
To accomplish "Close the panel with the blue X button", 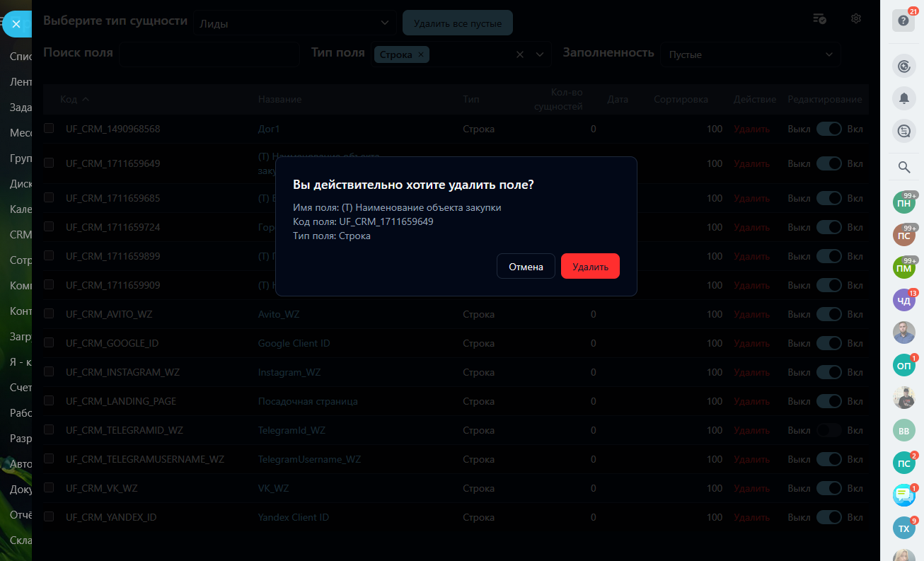I will click(x=16, y=24).
